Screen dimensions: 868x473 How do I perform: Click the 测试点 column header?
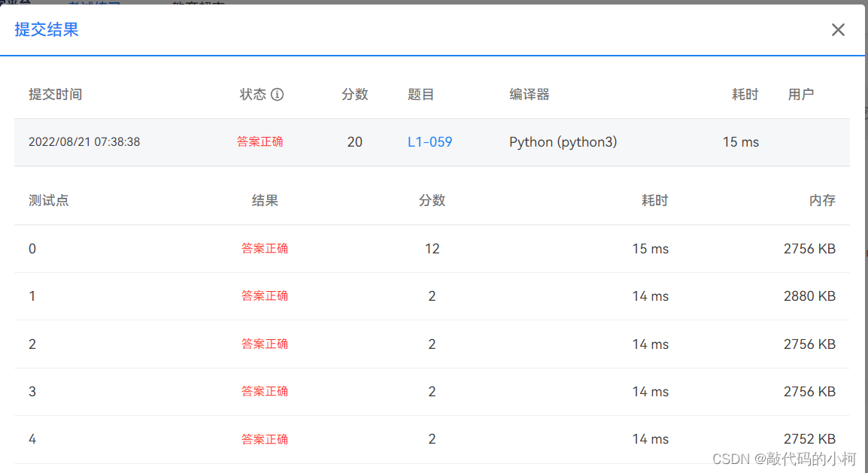[x=48, y=200]
